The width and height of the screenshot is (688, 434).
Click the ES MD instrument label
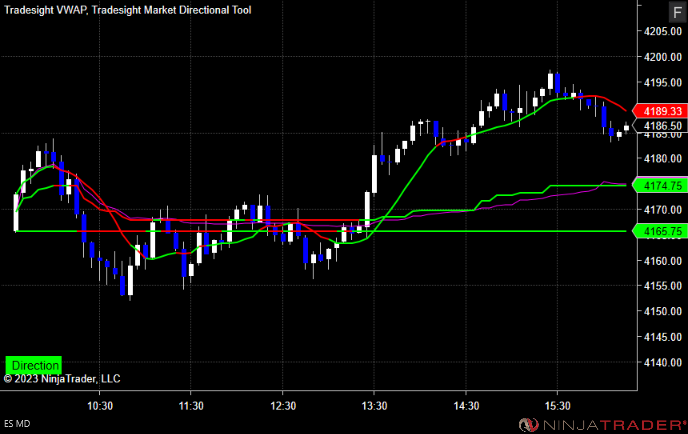[17, 424]
